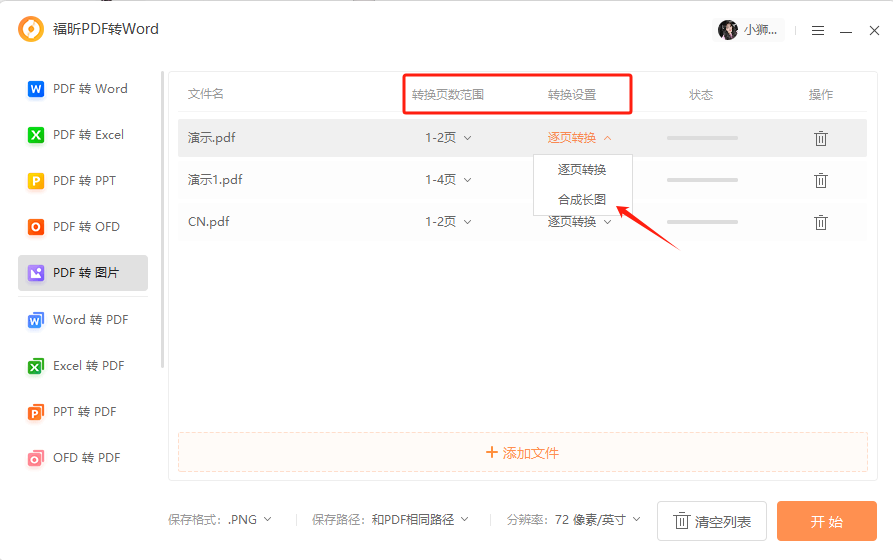Click the user avatar picture
This screenshot has height=560, width=893.
(x=728, y=30)
